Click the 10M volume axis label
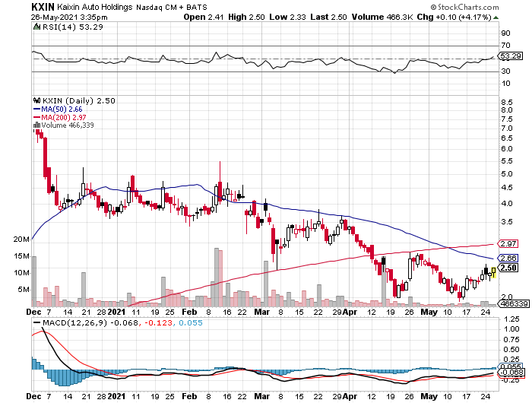Viewport: 532px width, 403px height. click(22, 273)
